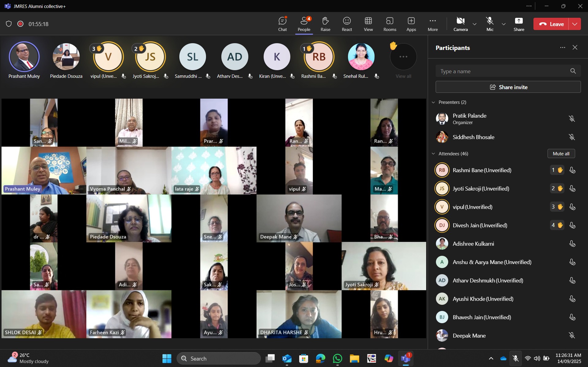
Task: Raise your hand in meeting
Action: point(325,24)
